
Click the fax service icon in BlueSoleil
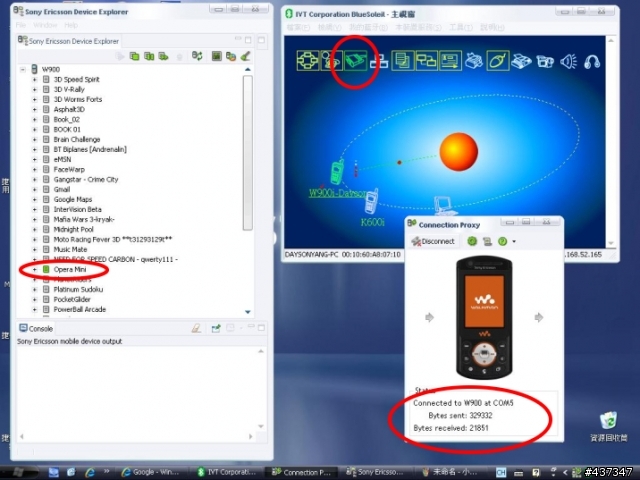click(x=521, y=61)
